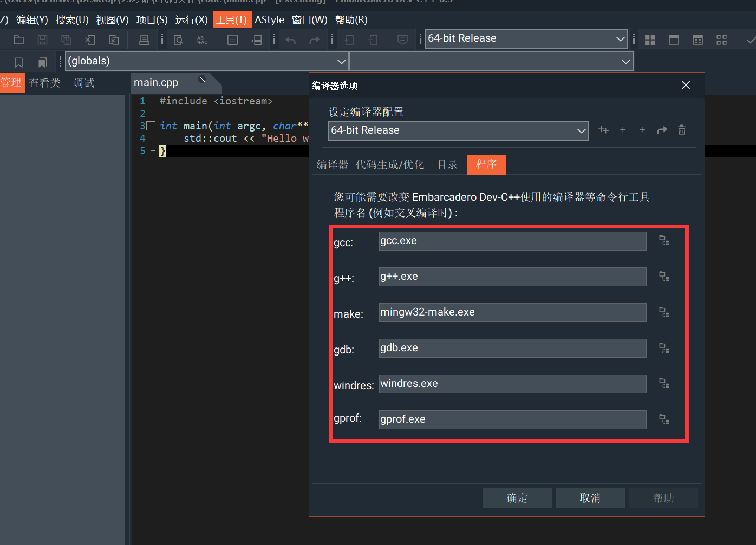Click the Print toolbar icon
Screen dimensions: 756x545
(144, 40)
